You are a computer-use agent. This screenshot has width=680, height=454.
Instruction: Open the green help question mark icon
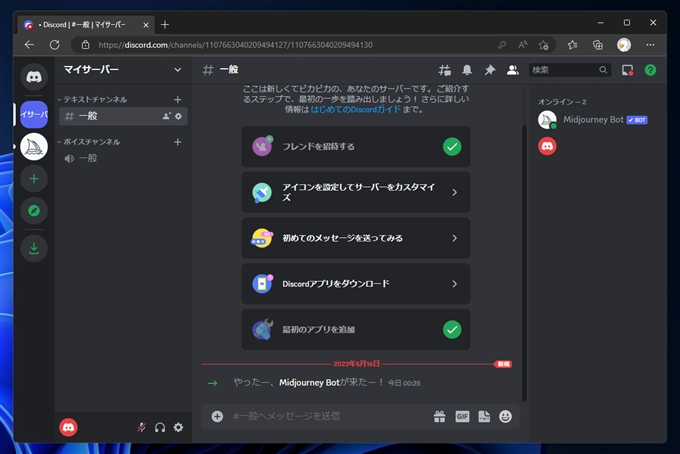pos(650,70)
